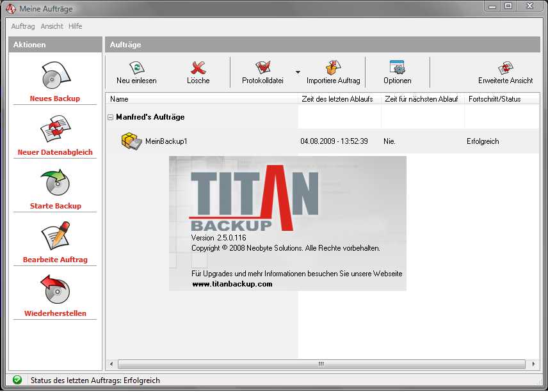
Task: Open the Auftrag menu
Action: (x=23, y=26)
